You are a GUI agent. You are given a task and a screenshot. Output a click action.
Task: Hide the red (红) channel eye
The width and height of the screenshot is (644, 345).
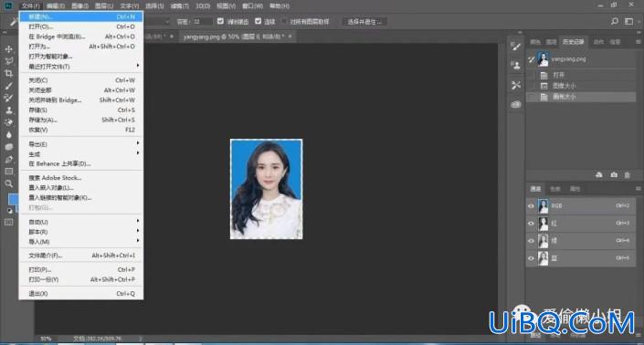click(x=531, y=224)
